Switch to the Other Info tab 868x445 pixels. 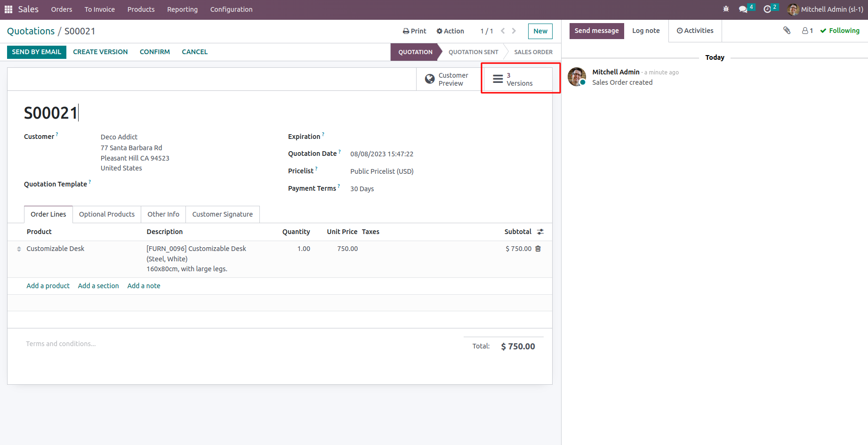163,214
